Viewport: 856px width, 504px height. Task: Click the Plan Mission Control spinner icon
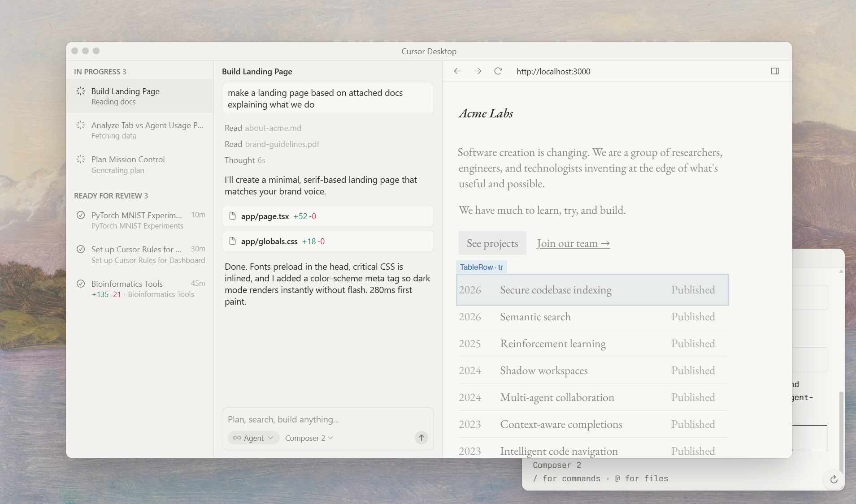(81, 159)
